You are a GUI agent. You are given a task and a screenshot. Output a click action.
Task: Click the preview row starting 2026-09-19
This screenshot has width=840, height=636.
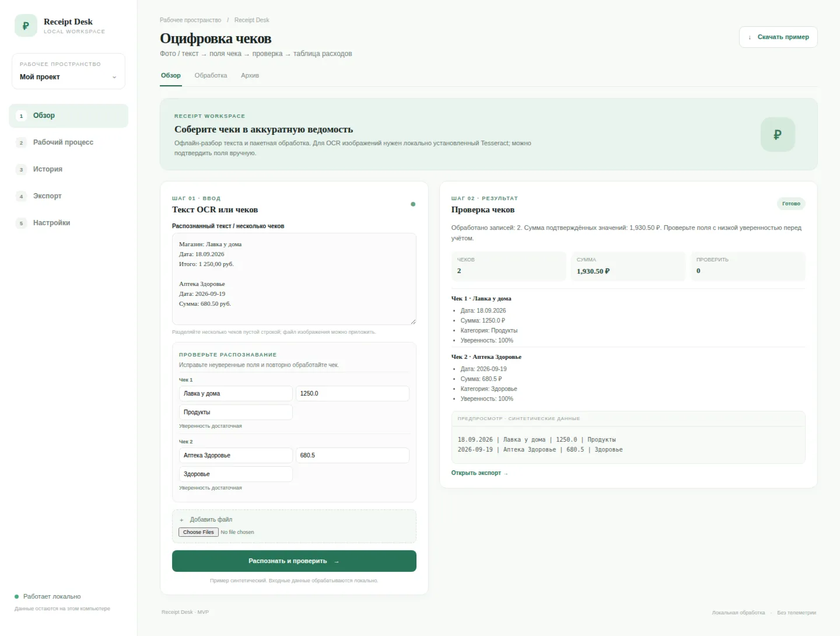(x=540, y=450)
